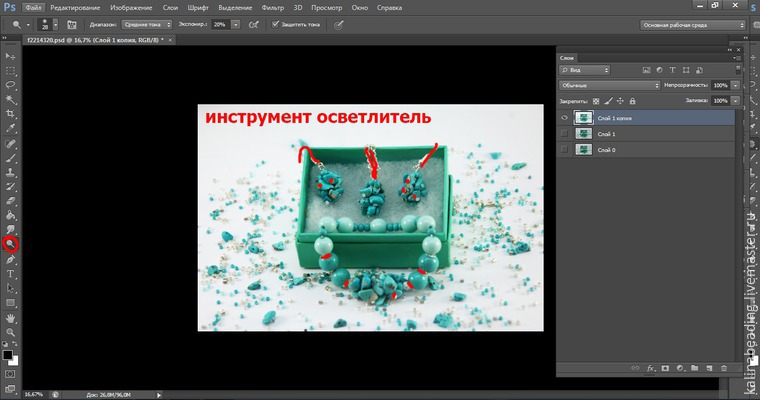
Task: Create a new layer group
Action: click(695, 368)
